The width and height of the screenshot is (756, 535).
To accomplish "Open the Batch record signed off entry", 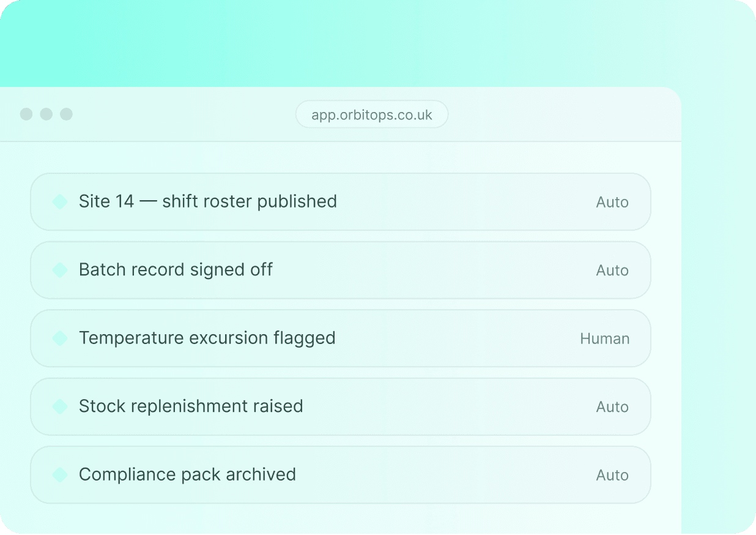I will point(341,270).
